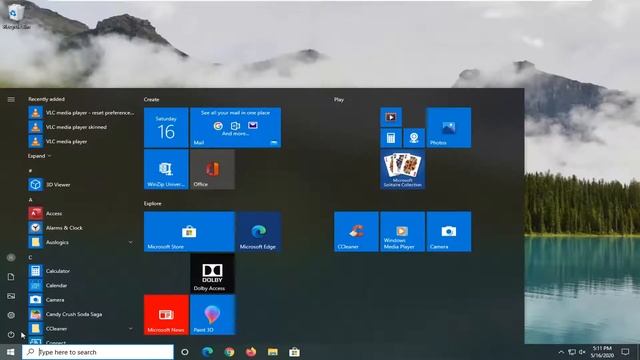Open volume control in system tray
The image size is (640, 360).
pyautogui.click(x=582, y=352)
